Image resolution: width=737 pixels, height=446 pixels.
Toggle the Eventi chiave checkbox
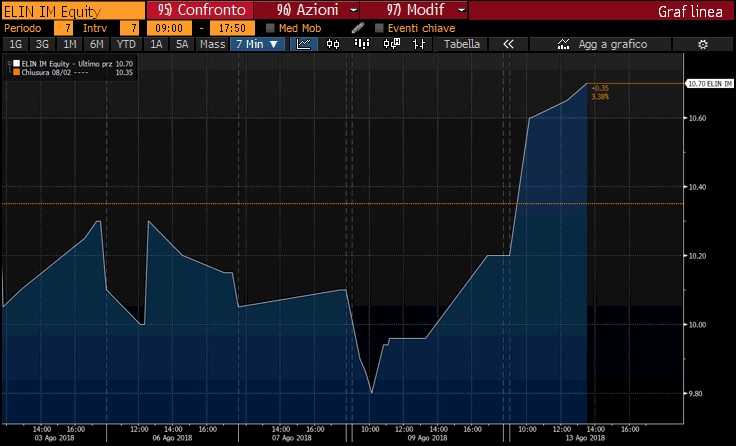click(379, 28)
